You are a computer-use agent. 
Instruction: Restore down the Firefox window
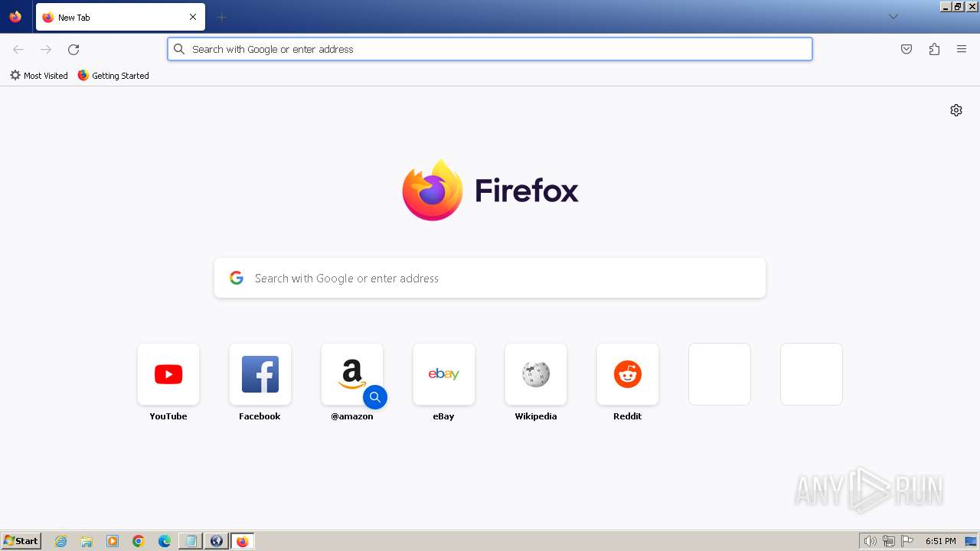click(x=958, y=6)
